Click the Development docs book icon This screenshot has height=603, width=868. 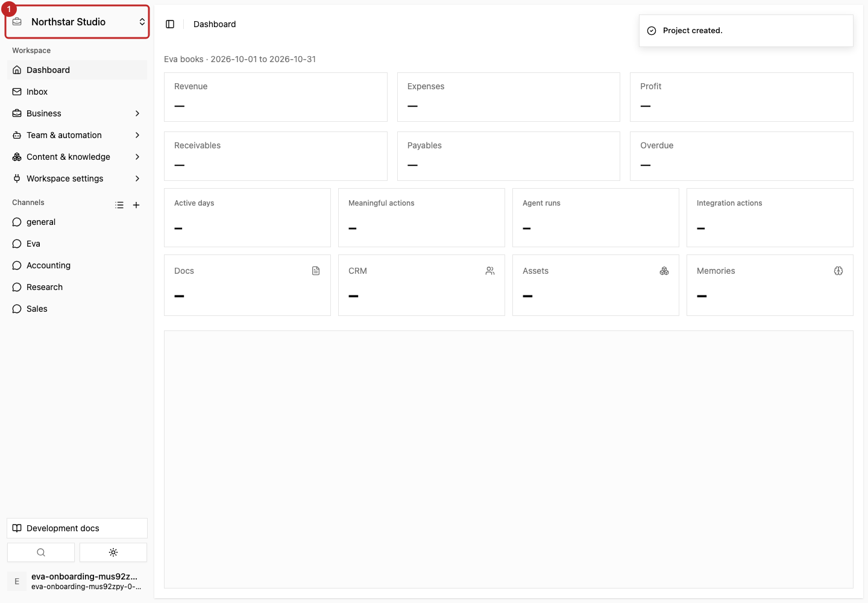[17, 528]
